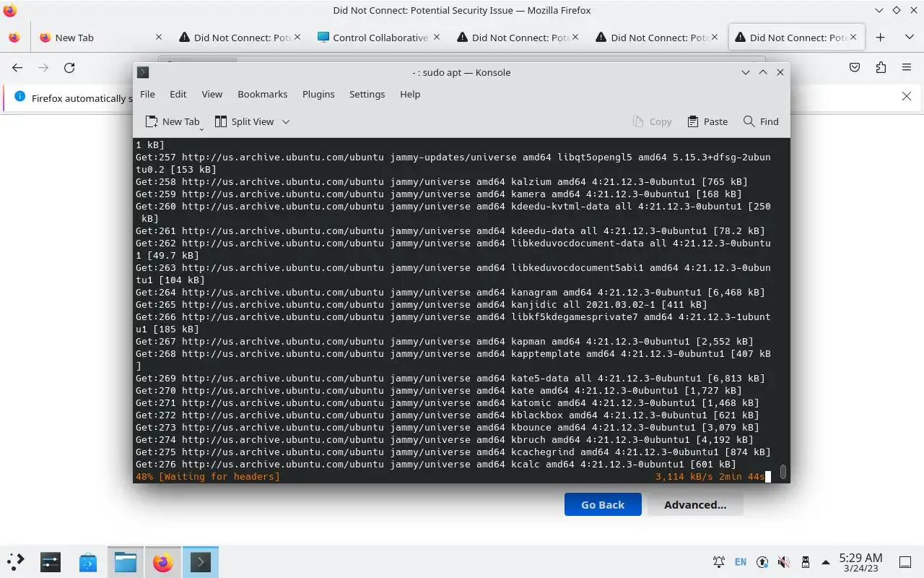Expand hidden system tray icons
Image resolution: width=924 pixels, height=578 pixels.
(x=827, y=562)
